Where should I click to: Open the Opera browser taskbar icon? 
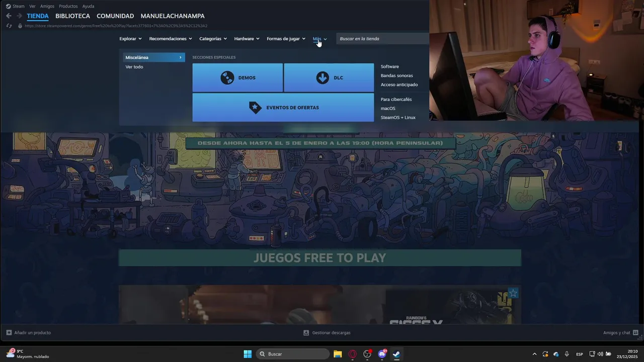point(352,354)
